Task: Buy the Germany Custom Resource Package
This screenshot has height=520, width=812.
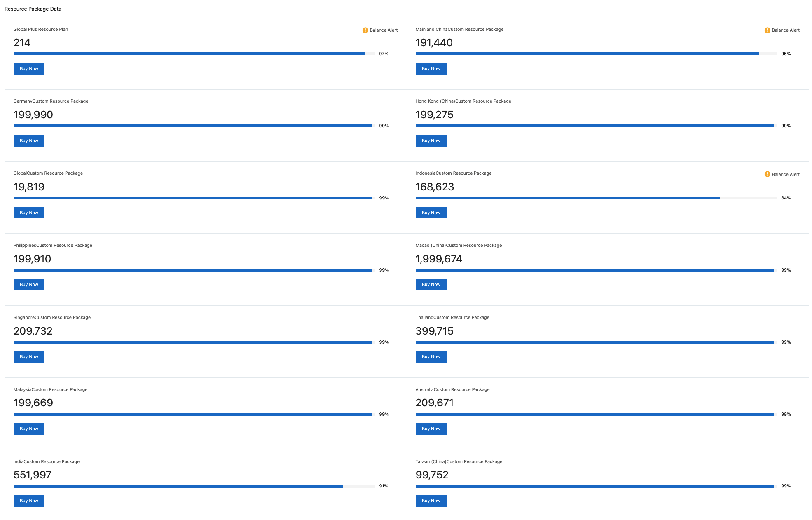Action: (x=29, y=141)
